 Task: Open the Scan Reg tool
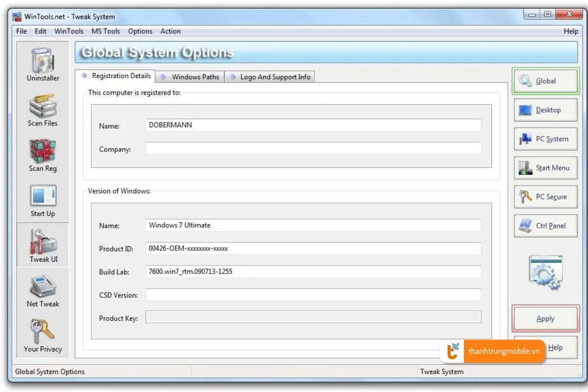[43, 155]
